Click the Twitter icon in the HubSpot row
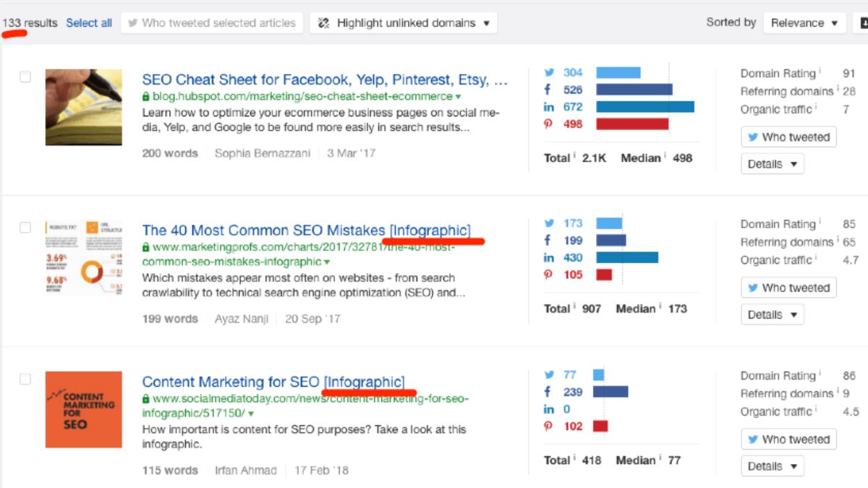This screenshot has width=868, height=488. tap(549, 73)
